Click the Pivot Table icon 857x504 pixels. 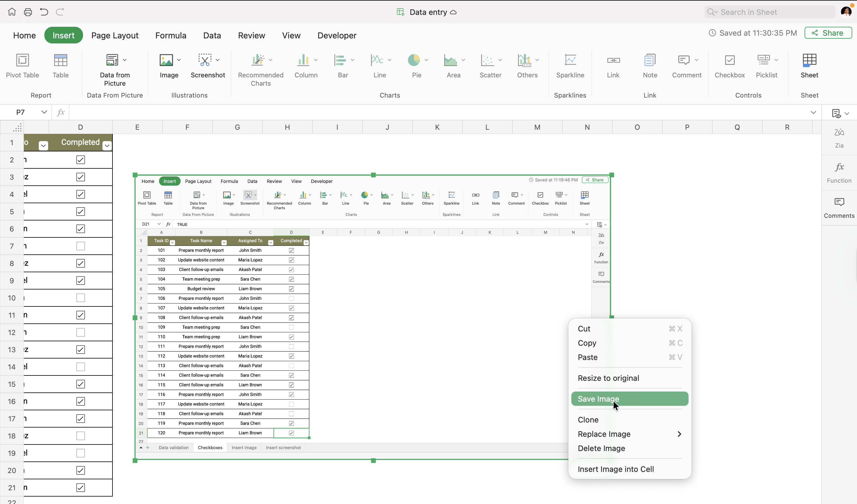[22, 60]
